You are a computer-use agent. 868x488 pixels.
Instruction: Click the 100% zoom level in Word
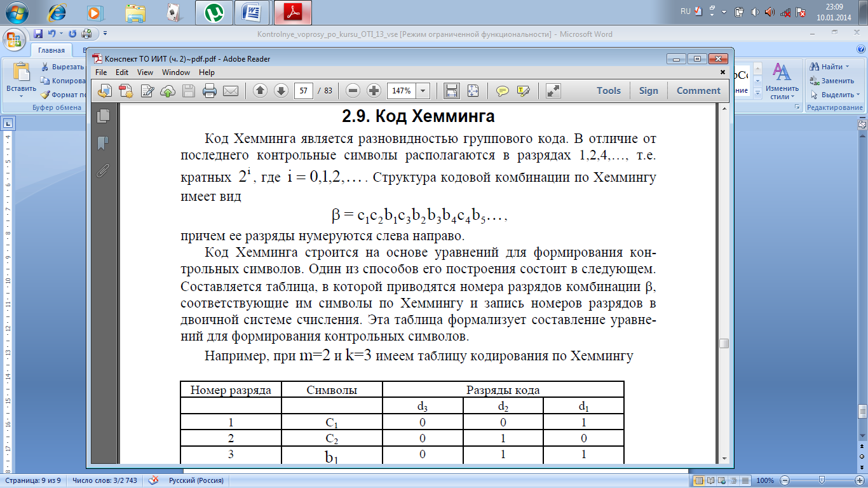pos(766,480)
